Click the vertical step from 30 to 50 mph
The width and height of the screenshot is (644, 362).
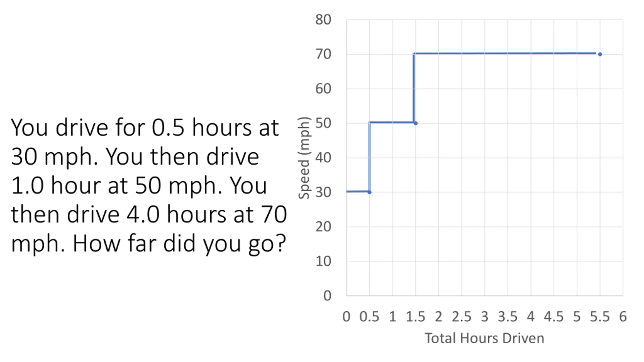point(369,157)
